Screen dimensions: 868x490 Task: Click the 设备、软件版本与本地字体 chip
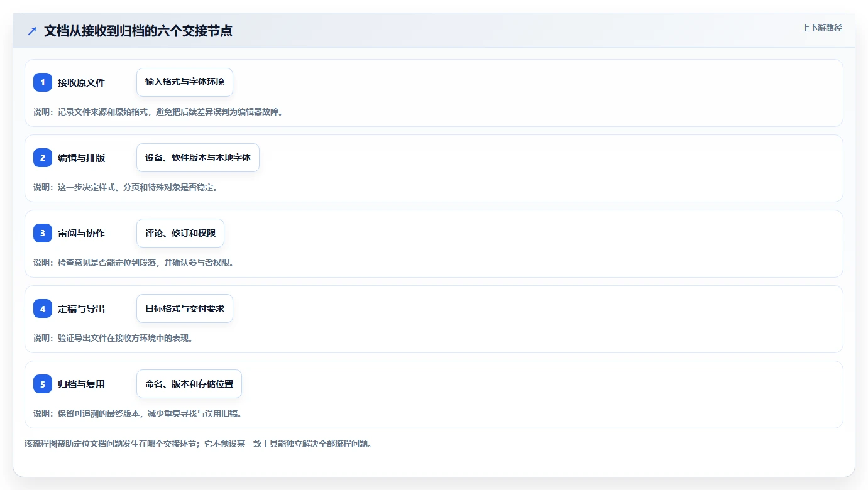click(198, 158)
